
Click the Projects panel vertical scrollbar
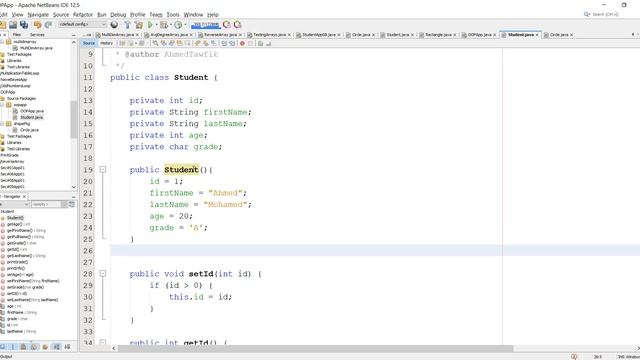pos(73,119)
